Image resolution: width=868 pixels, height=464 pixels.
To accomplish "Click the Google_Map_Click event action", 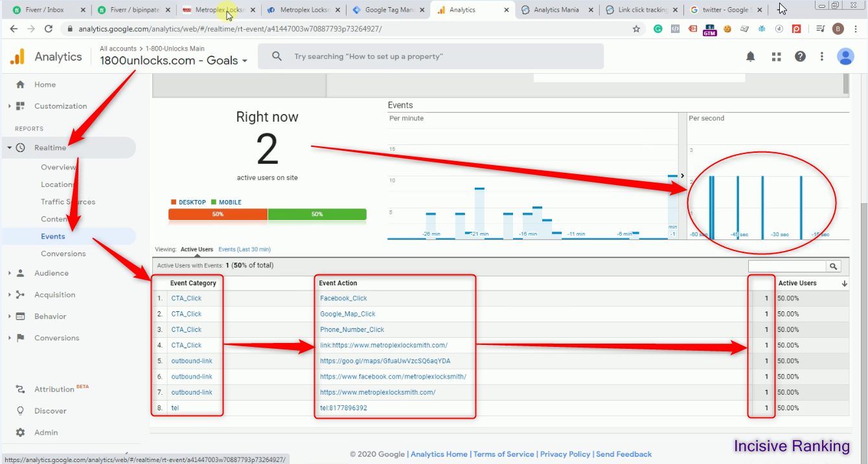I will pyautogui.click(x=348, y=314).
